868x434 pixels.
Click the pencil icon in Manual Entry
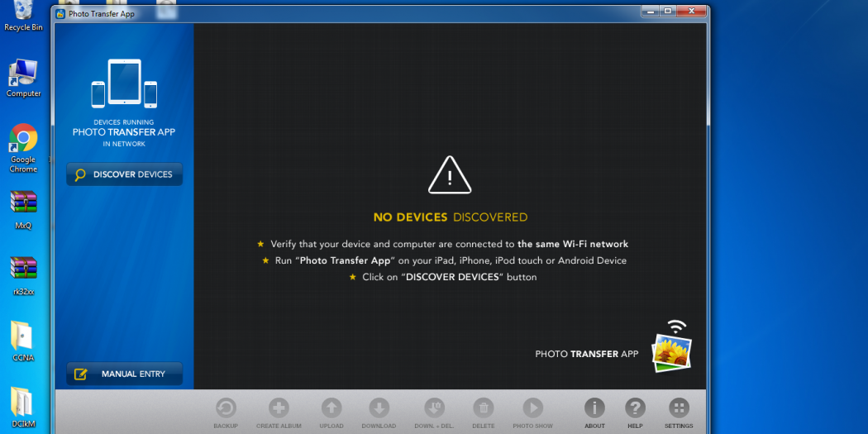(x=80, y=374)
